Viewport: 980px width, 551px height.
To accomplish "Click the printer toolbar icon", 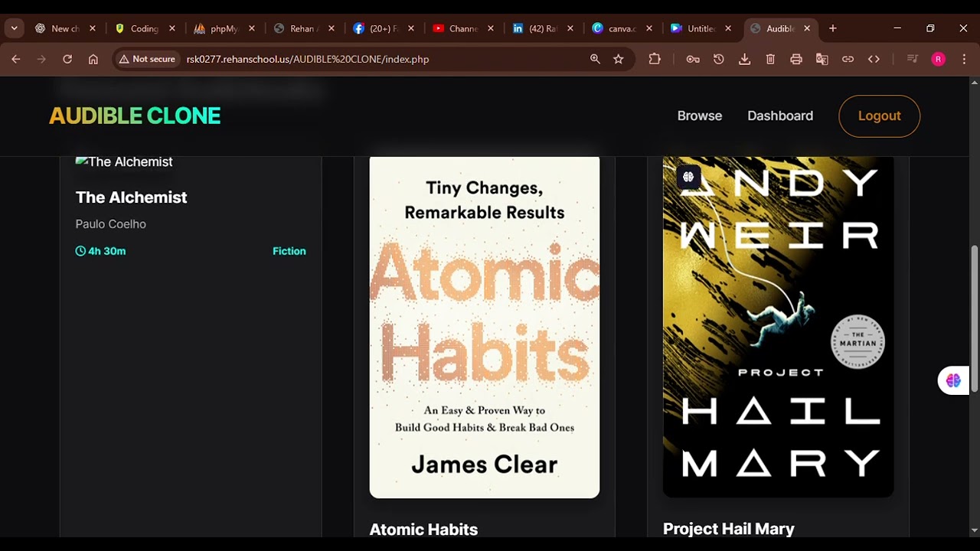I will [x=796, y=59].
